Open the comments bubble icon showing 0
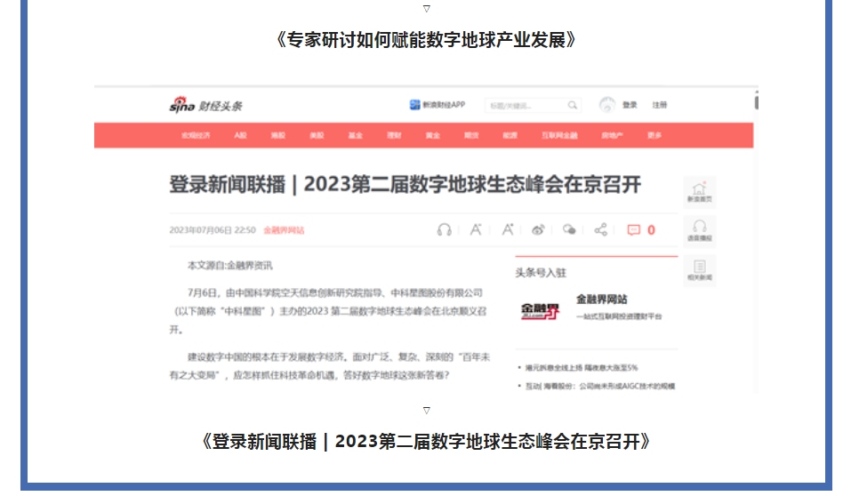 (634, 229)
